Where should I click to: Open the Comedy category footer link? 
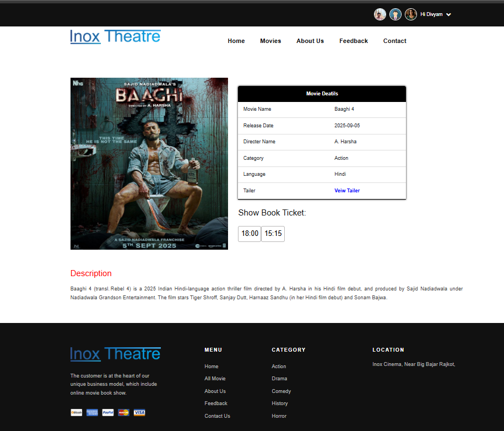pyautogui.click(x=281, y=391)
